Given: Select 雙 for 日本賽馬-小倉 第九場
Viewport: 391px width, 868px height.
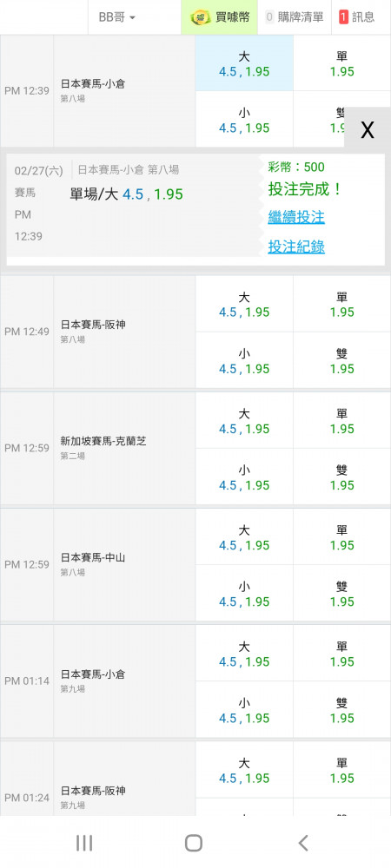Looking at the screenshot, I should pyautogui.click(x=341, y=710).
